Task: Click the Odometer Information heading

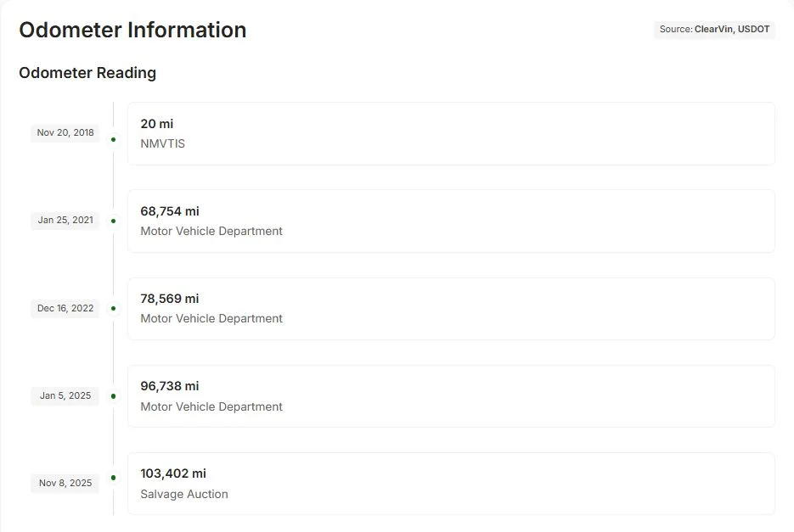Action: pos(132,30)
